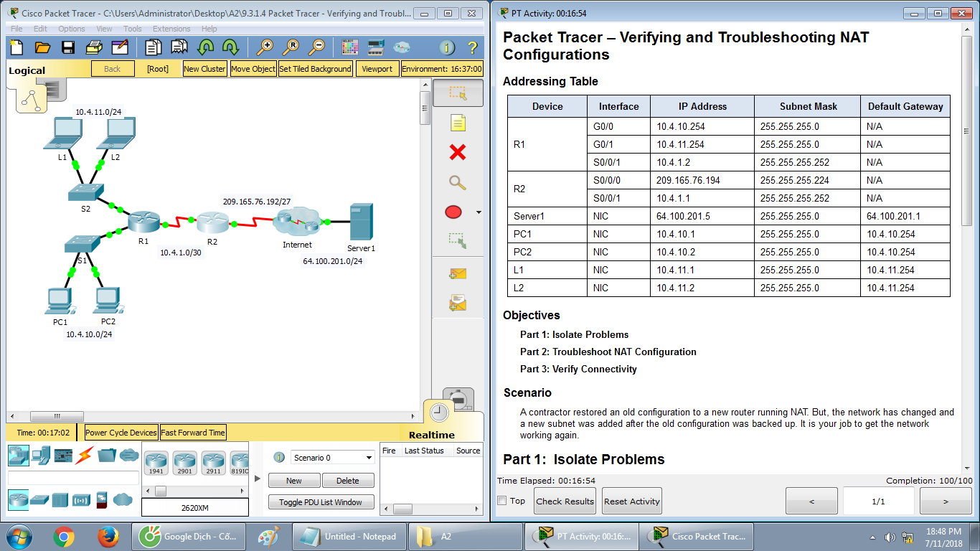Select the Place Note tool
Image resolution: width=980 pixels, height=551 pixels.
coord(457,122)
